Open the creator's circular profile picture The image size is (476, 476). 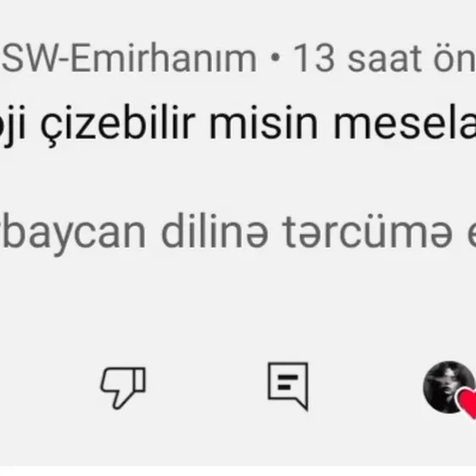pos(449,387)
